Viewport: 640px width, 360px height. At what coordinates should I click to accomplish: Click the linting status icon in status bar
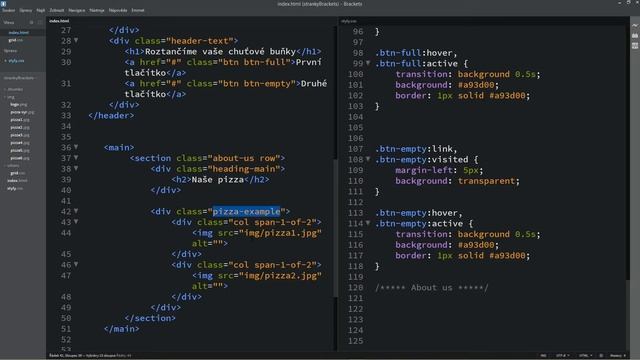click(601, 356)
